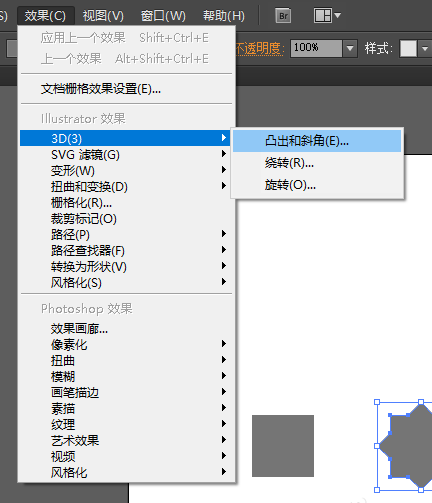This screenshot has height=503, width=432.
Task: Expand the 扭曲和变换(D) submenu
Action: coord(125,186)
